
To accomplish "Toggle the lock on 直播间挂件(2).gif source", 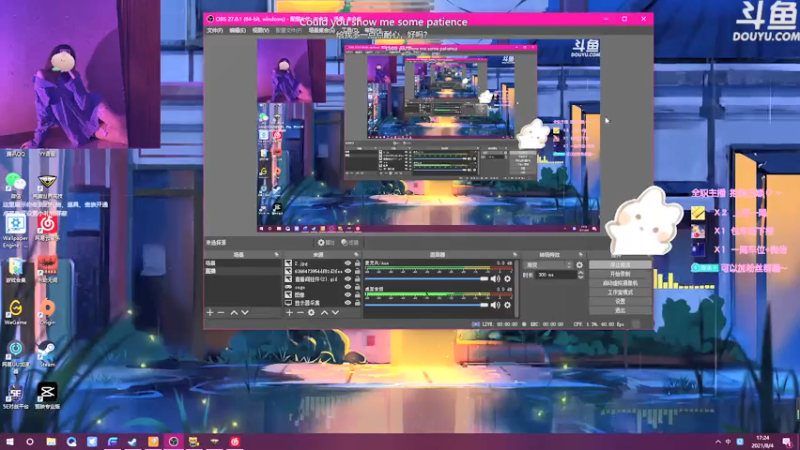I will tap(357, 279).
